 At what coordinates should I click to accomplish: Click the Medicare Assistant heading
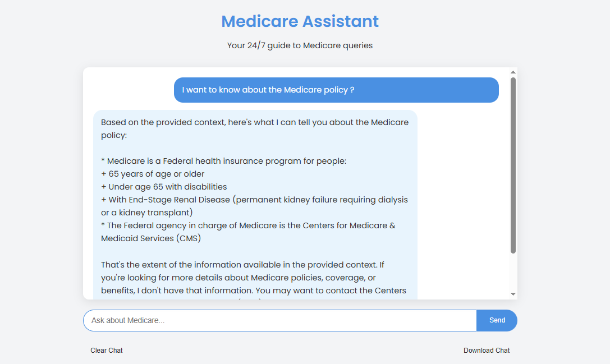coord(300,21)
